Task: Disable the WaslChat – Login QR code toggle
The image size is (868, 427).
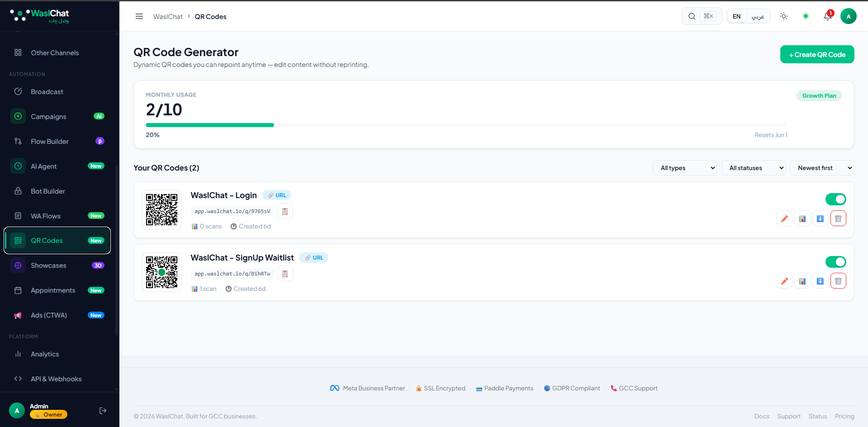Action: click(836, 199)
